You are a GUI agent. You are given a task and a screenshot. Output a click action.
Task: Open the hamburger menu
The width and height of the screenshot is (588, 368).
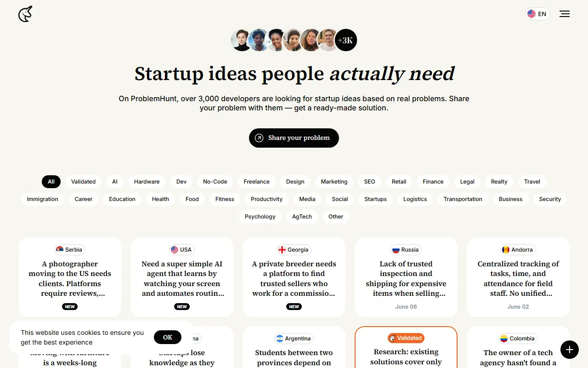pos(565,14)
